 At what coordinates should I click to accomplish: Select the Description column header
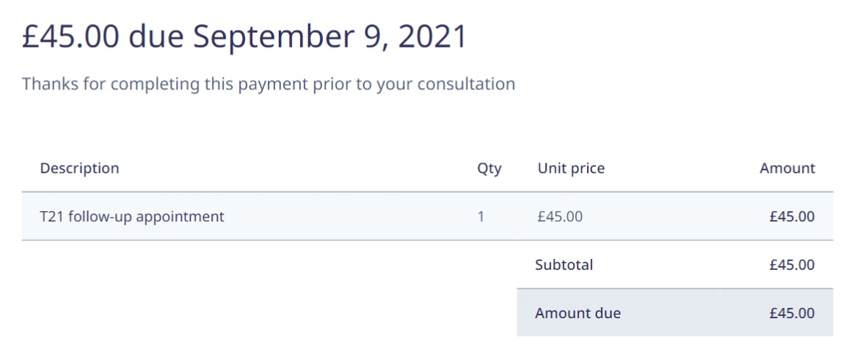click(79, 168)
